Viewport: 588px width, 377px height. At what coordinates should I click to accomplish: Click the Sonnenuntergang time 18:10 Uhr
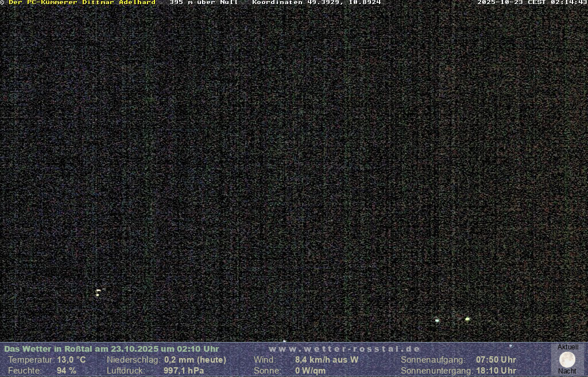(x=496, y=371)
